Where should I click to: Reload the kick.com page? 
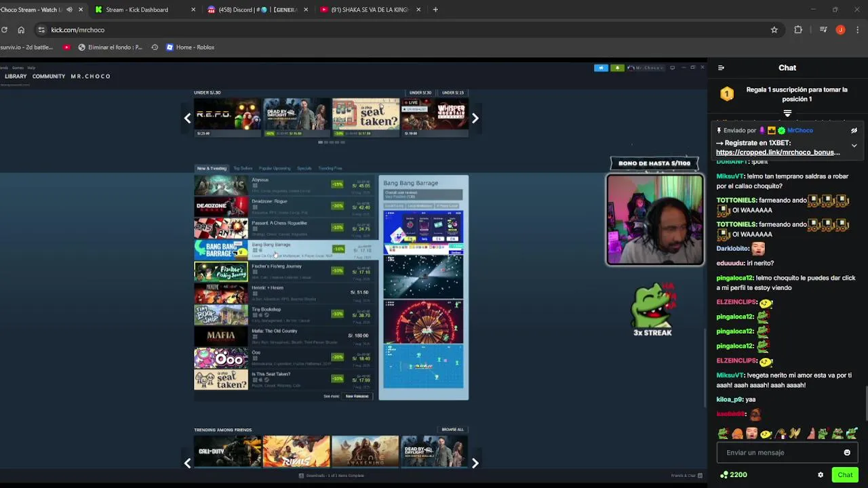pyautogui.click(x=4, y=30)
